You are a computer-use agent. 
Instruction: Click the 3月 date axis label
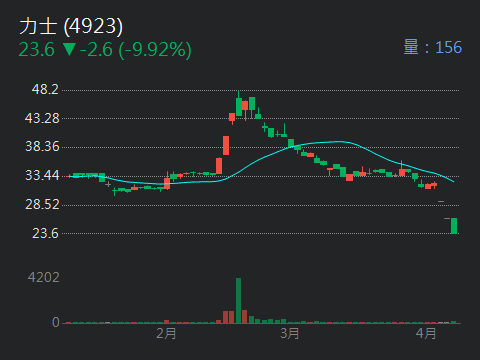[289, 333]
